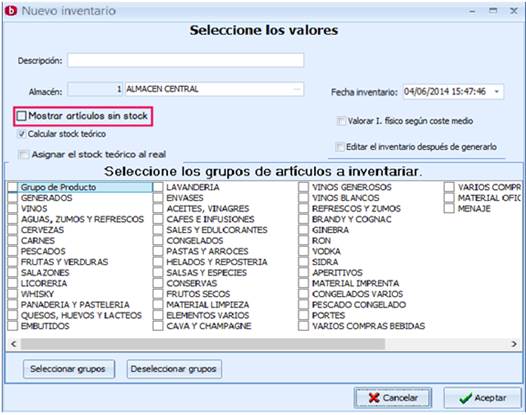Select HELADOS Y REPOSTERIA entry
This screenshot has width=526, height=415.
217,262
